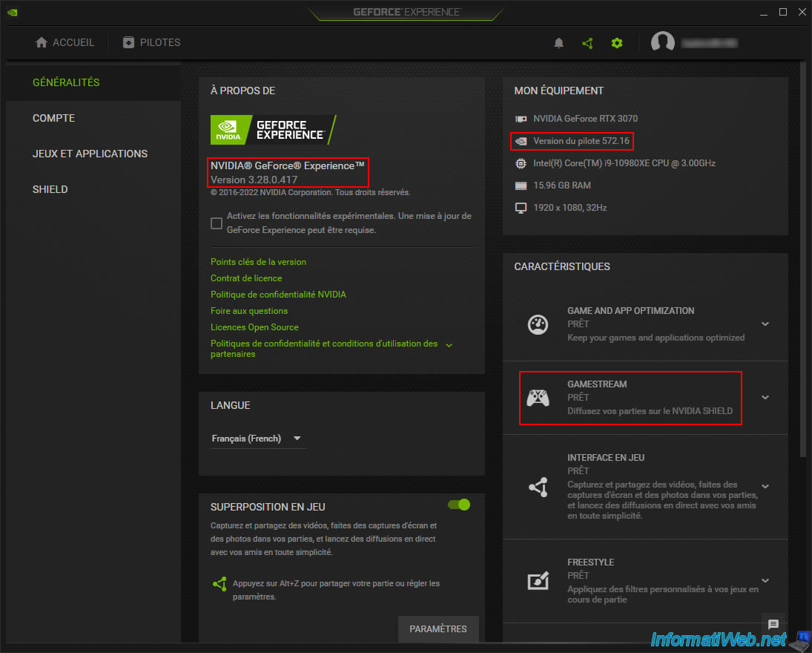
Task: Click the driver version eye icon
Action: click(521, 141)
